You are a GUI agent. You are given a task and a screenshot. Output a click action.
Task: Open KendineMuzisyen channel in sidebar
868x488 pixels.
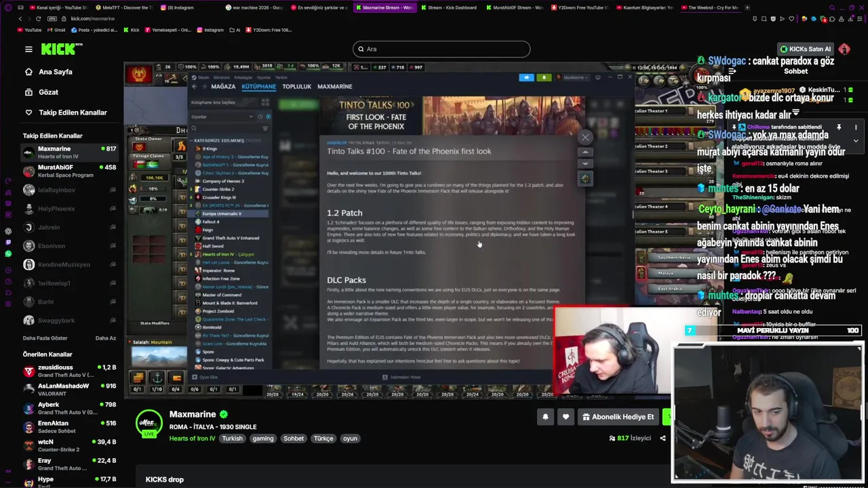pos(68,264)
